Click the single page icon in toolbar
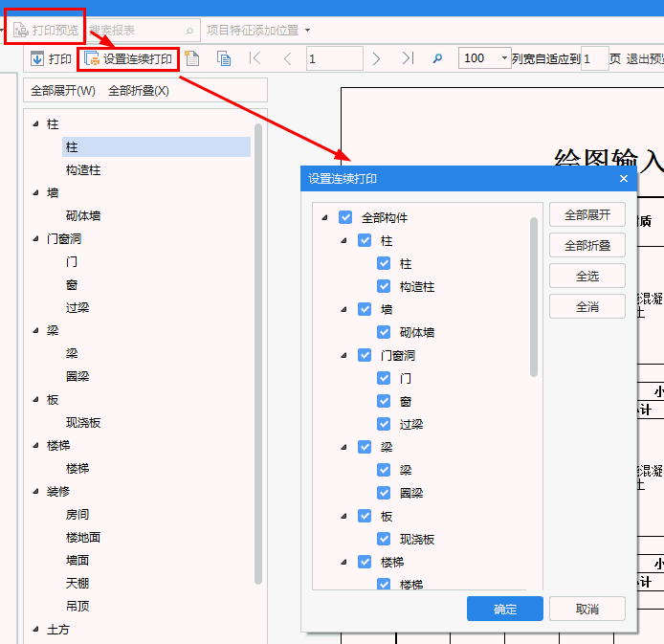 pos(192,59)
